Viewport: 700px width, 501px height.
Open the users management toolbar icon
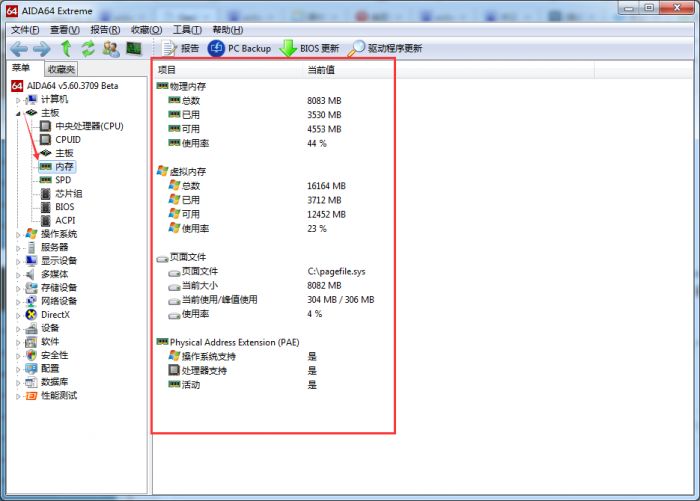pos(111,48)
